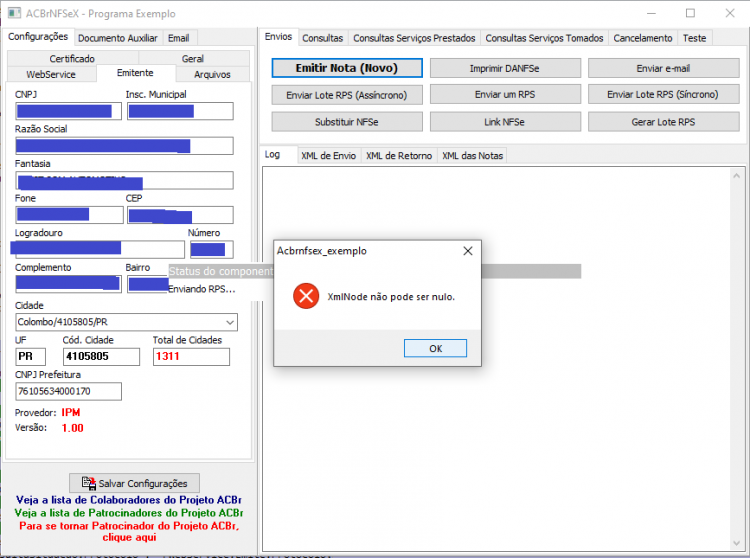Open the Colaboradores do Projeto ACBr link
The image size is (750, 558).
click(x=129, y=500)
